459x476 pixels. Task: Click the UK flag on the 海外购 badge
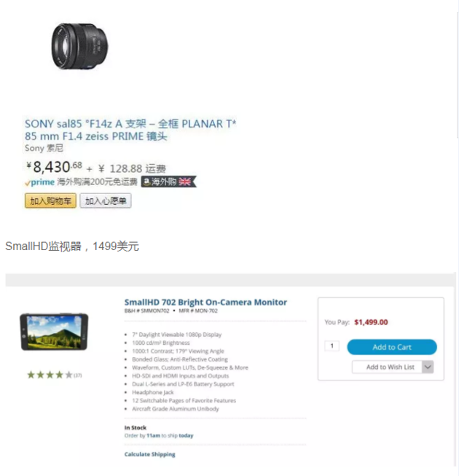coord(185,182)
